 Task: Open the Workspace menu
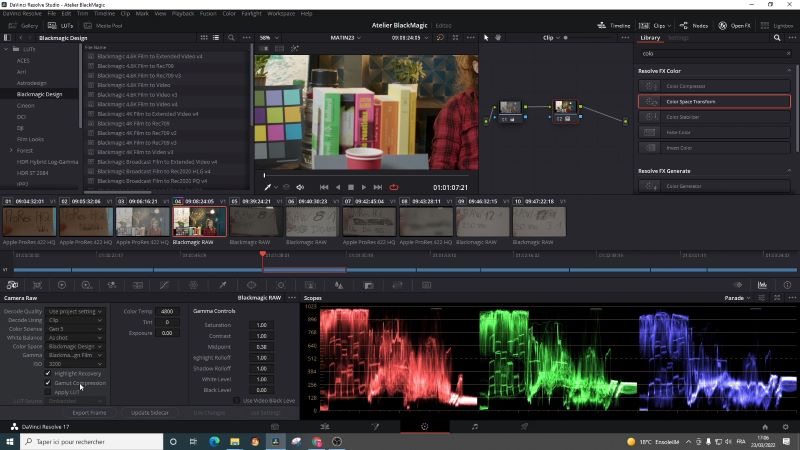click(x=281, y=14)
